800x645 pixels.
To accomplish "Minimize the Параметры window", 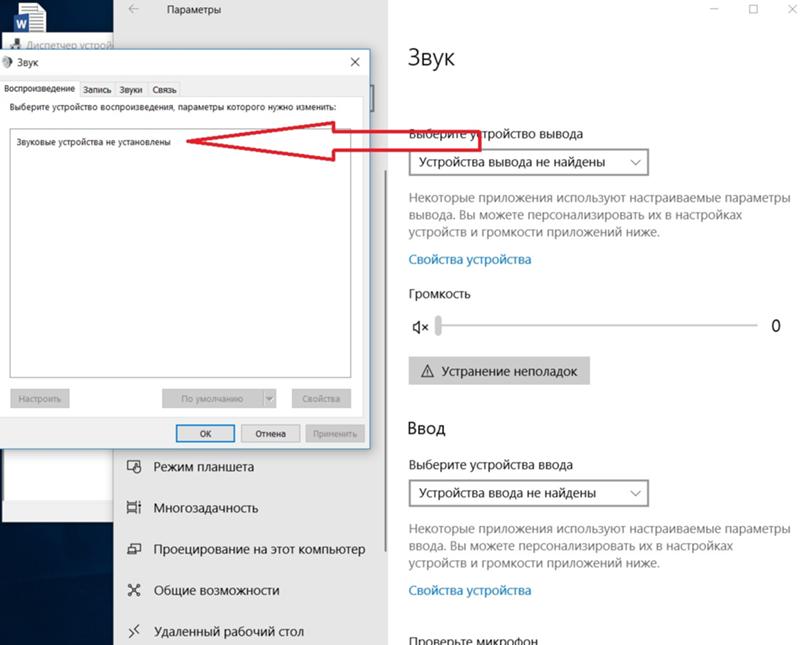I will pos(714,9).
